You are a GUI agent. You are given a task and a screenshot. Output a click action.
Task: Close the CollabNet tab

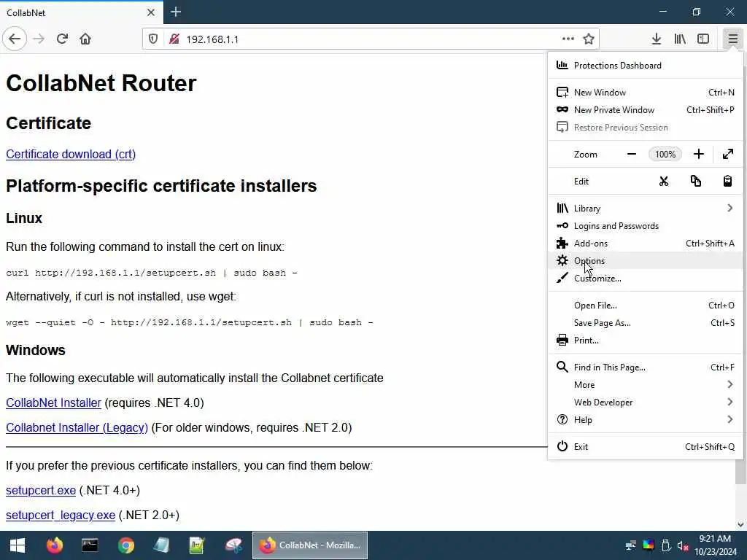click(x=150, y=12)
